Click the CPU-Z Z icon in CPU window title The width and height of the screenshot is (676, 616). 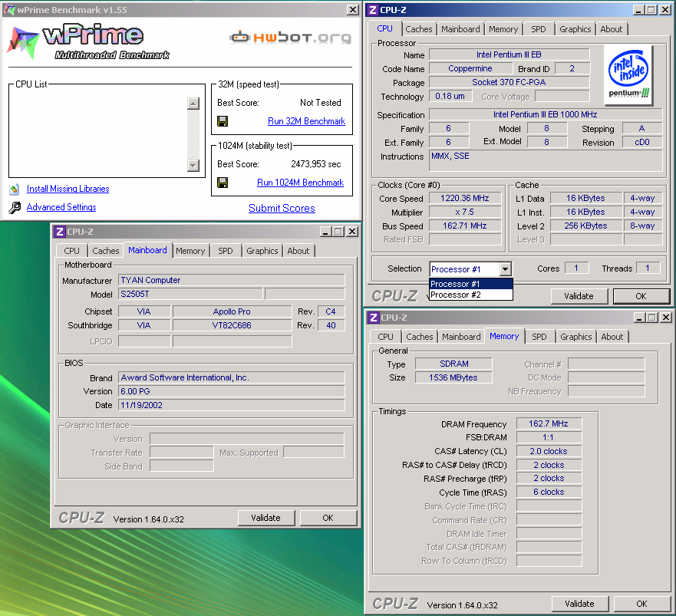[373, 10]
